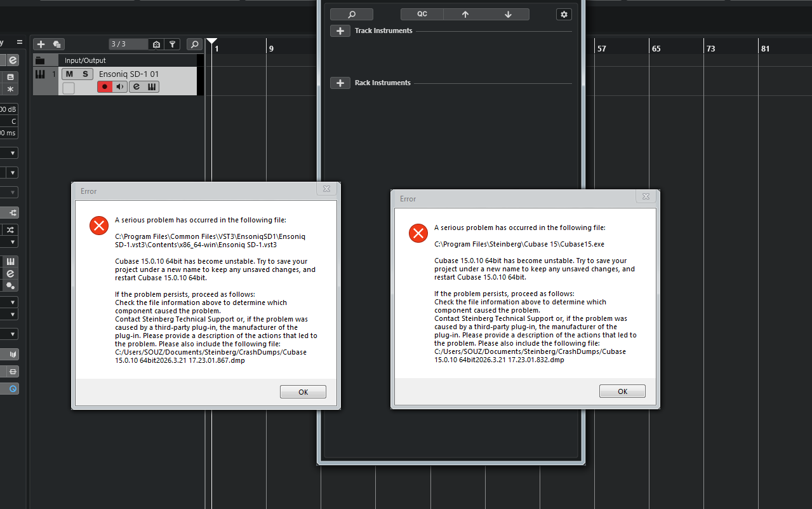Click up arrow in VST Instruments window
Viewport: 812px width, 509px height.
(x=465, y=14)
